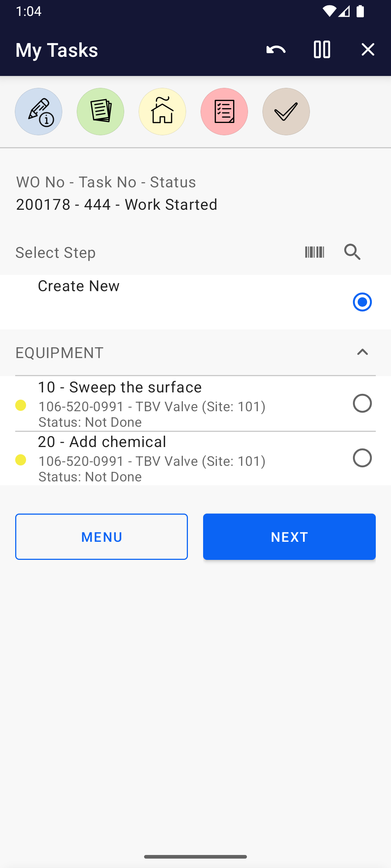The height and width of the screenshot is (868, 391).
Task: Tap yellow status dot for step 10
Action: (21, 405)
